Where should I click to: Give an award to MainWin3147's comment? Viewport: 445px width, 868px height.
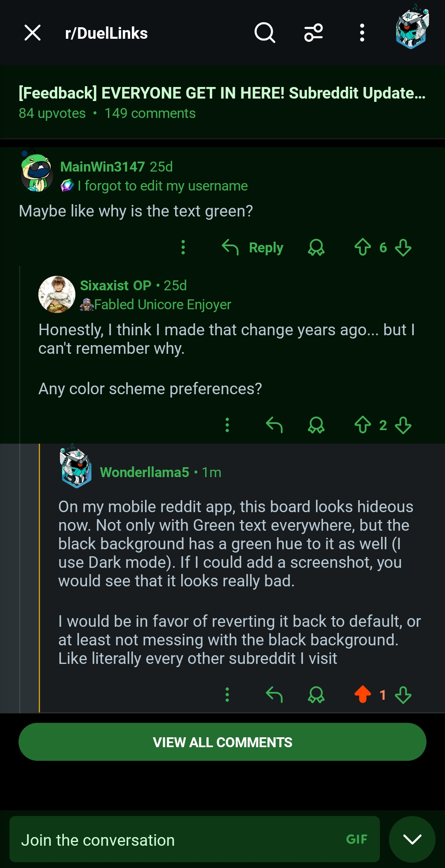[x=316, y=247]
